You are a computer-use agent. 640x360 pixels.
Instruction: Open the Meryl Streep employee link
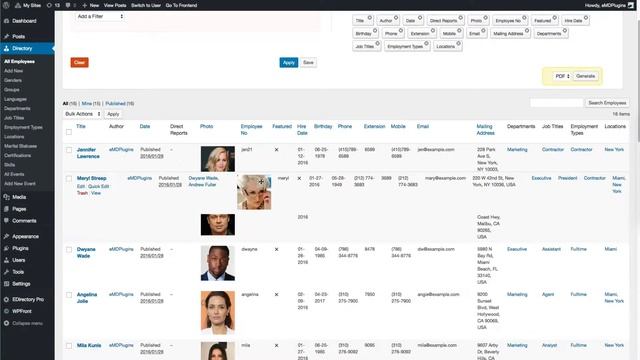[91, 178]
